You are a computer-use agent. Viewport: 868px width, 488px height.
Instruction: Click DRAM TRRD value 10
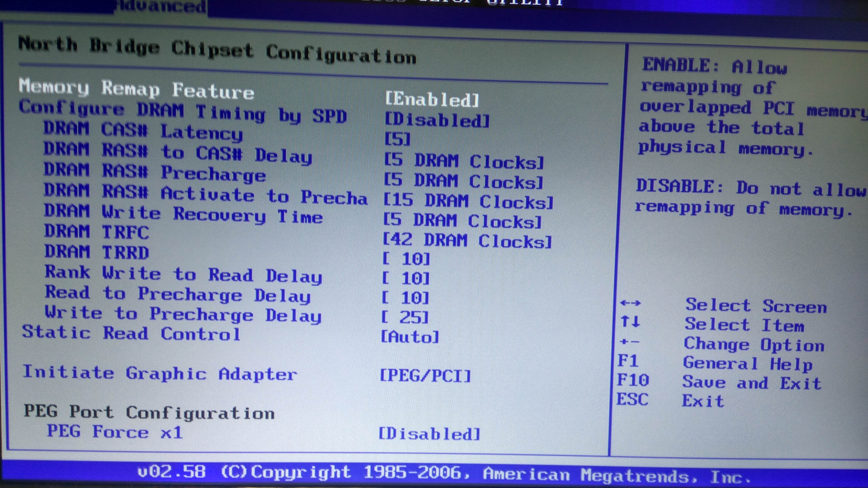(x=406, y=259)
